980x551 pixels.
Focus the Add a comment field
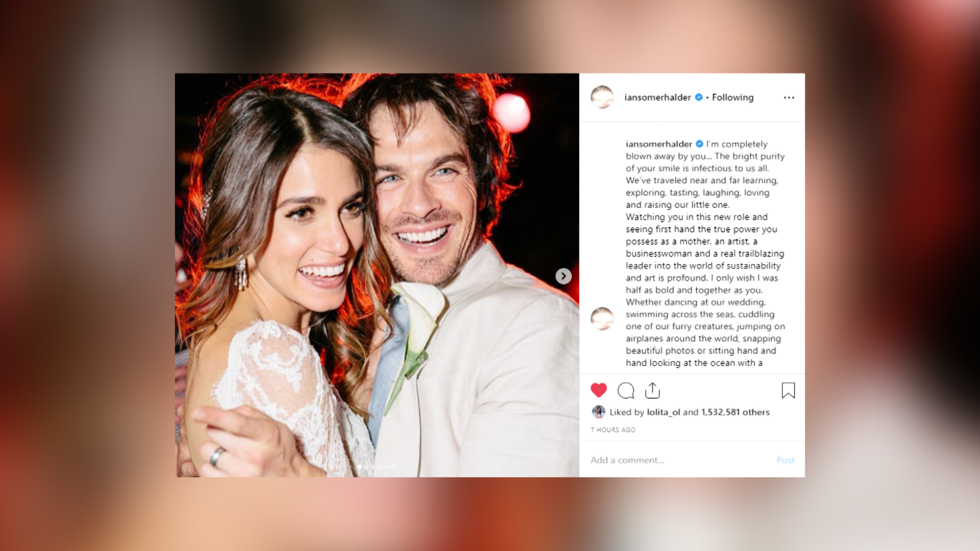coord(679,460)
